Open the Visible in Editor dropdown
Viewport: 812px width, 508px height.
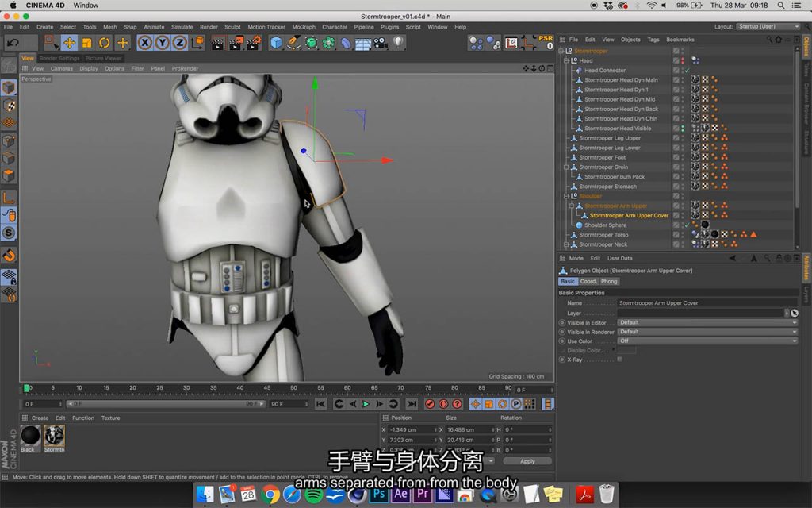(x=707, y=322)
